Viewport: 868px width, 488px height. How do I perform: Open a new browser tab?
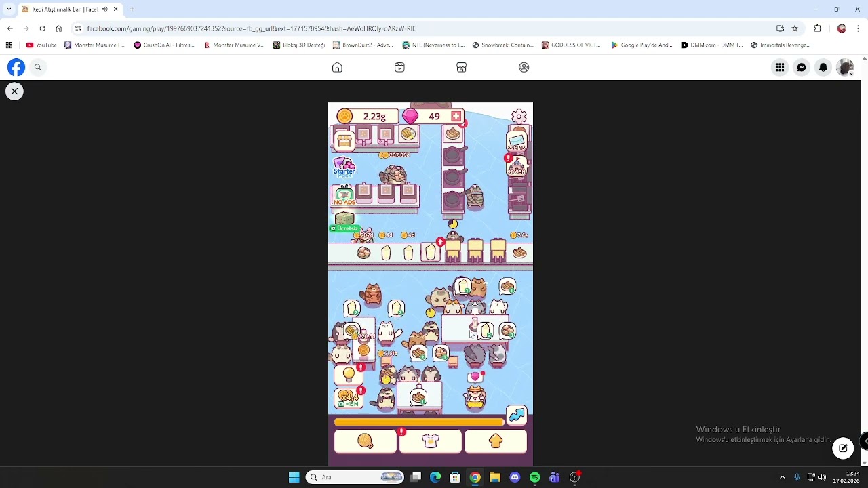point(132,9)
